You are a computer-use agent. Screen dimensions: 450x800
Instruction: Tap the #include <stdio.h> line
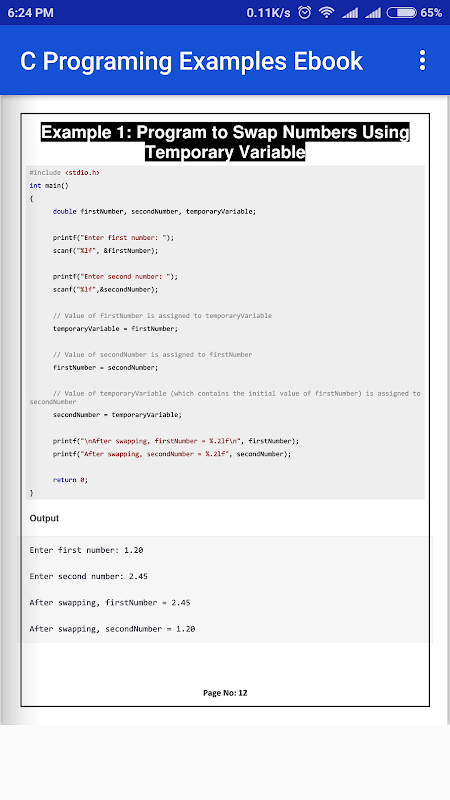tap(64, 173)
